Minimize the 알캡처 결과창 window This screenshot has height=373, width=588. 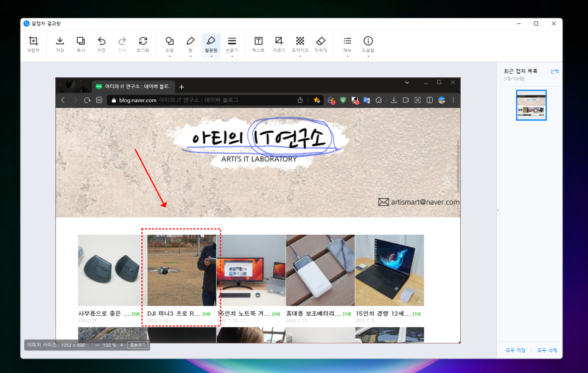click(519, 23)
